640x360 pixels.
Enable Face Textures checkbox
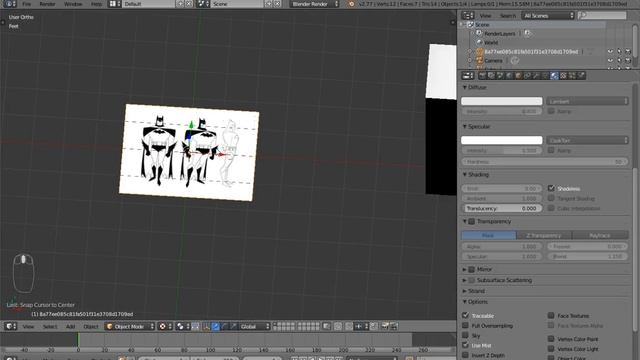coord(551,316)
